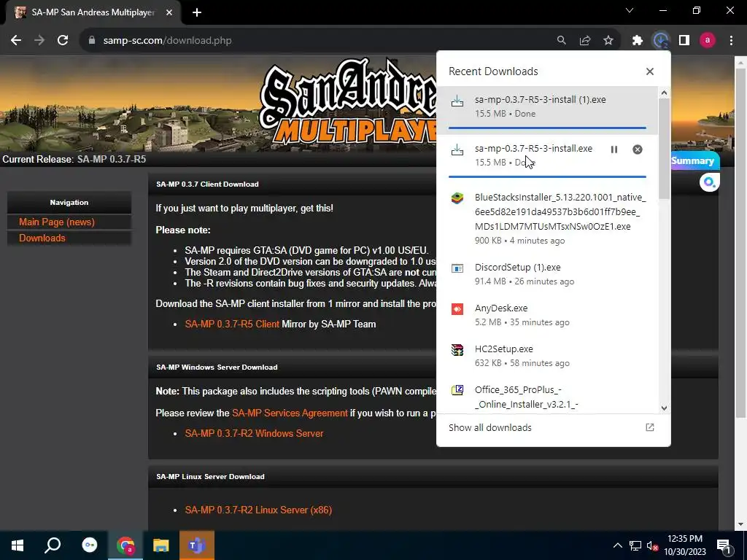Open the Office_365_ProPlus download entry
The width and height of the screenshot is (747, 560).
[546, 395]
